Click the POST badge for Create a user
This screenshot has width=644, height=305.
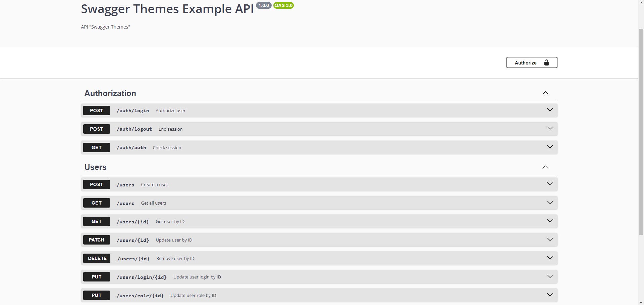pos(97,184)
